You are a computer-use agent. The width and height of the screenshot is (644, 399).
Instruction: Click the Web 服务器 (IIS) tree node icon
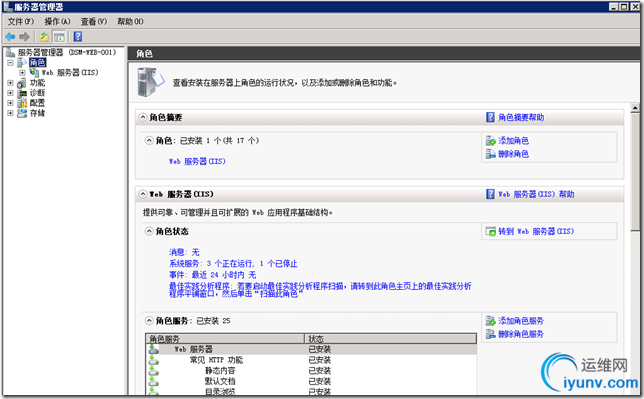click(34, 72)
